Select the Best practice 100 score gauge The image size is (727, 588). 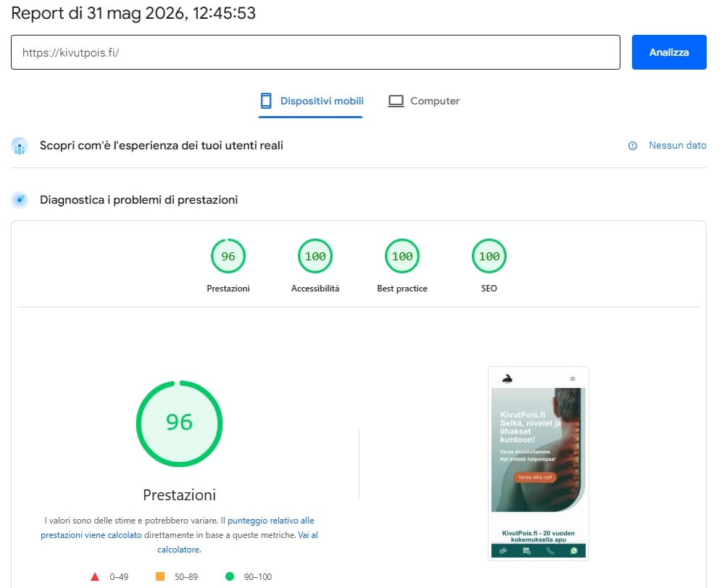coord(402,256)
